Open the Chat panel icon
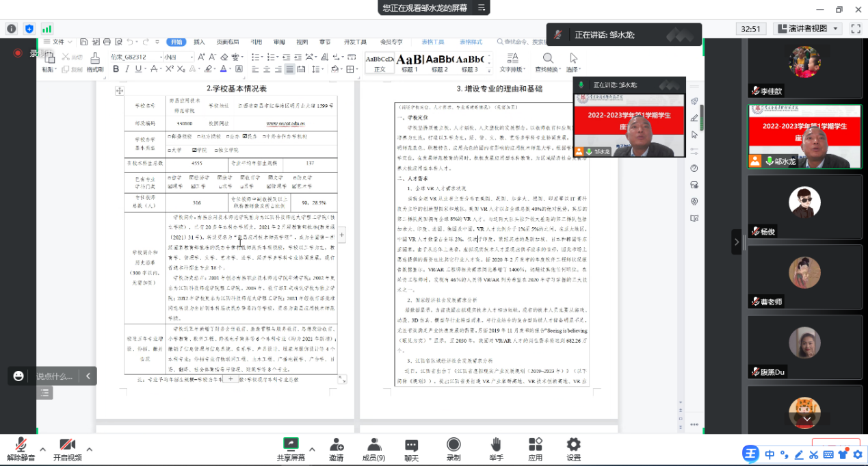The image size is (868, 466). coord(411,445)
